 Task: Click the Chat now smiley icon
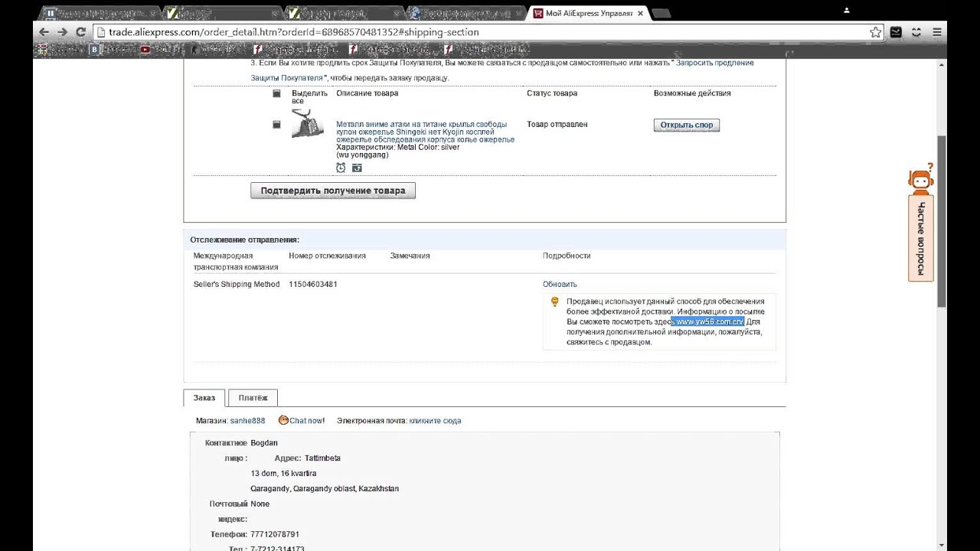(x=283, y=420)
